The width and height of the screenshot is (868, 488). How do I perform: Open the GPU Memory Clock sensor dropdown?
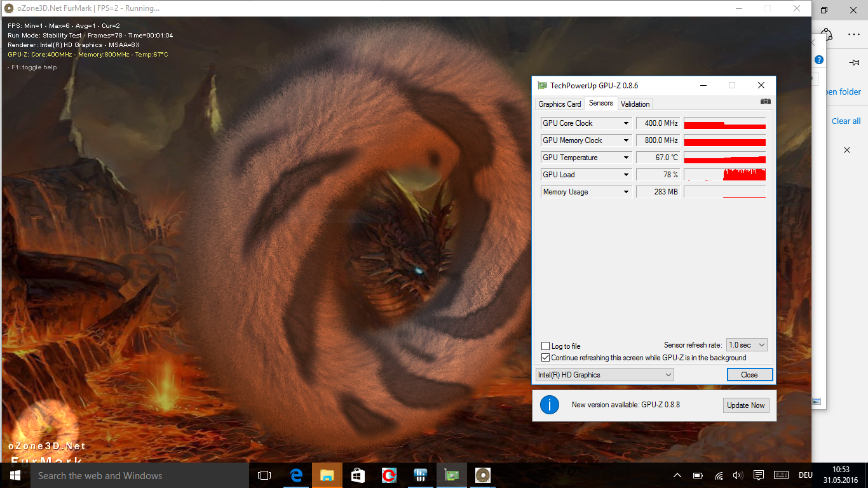[x=626, y=140]
